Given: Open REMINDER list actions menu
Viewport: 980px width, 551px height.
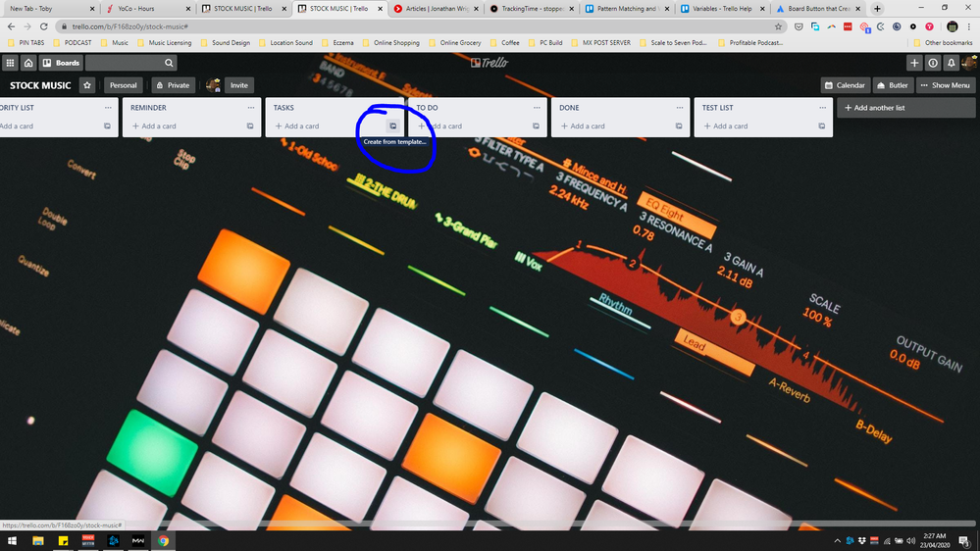Looking at the screenshot, I should [x=250, y=108].
